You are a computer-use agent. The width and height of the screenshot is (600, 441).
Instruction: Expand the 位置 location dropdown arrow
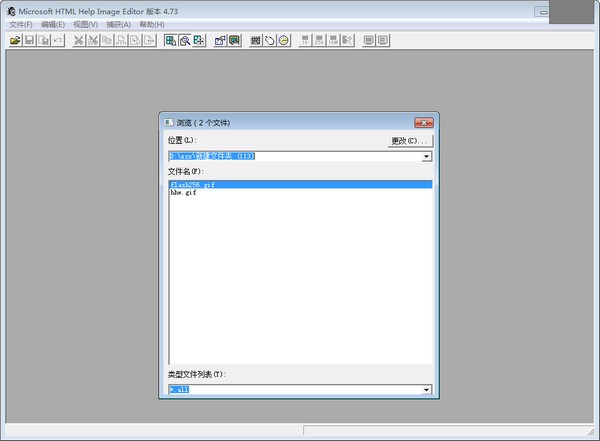pos(427,157)
